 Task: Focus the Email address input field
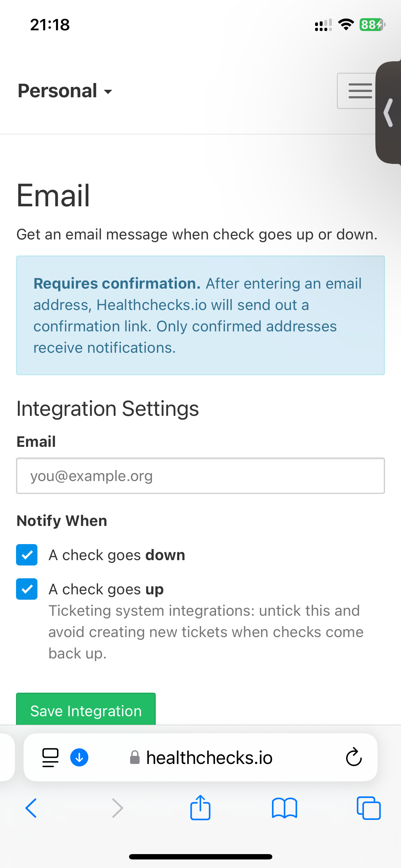(200, 476)
